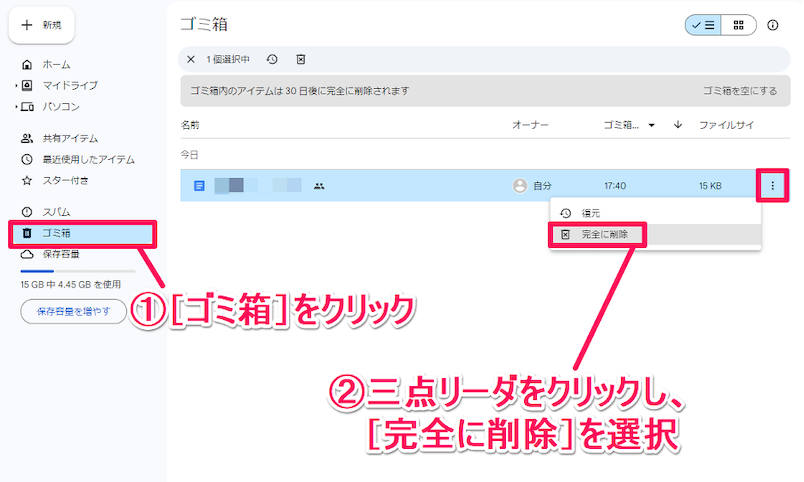Clear the selection with the X icon

click(x=191, y=59)
